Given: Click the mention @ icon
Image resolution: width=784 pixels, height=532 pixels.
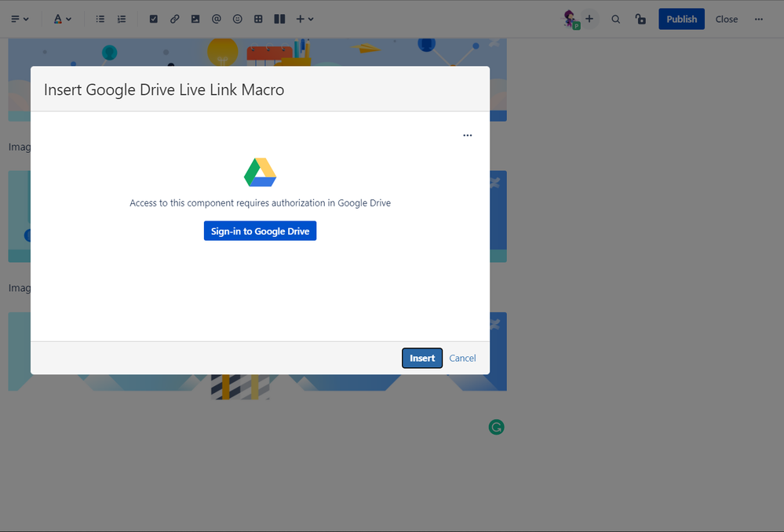Looking at the screenshot, I should click(217, 19).
